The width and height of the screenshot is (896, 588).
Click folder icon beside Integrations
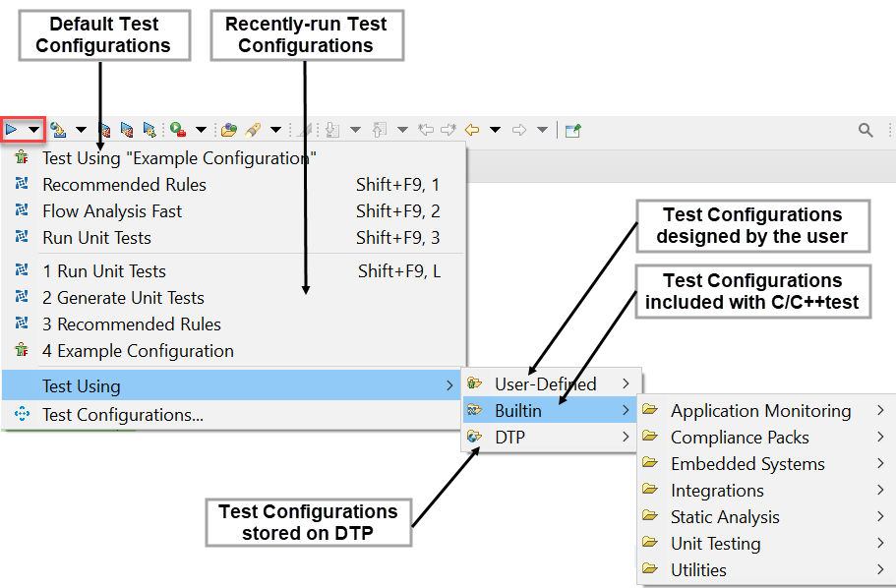click(x=650, y=489)
